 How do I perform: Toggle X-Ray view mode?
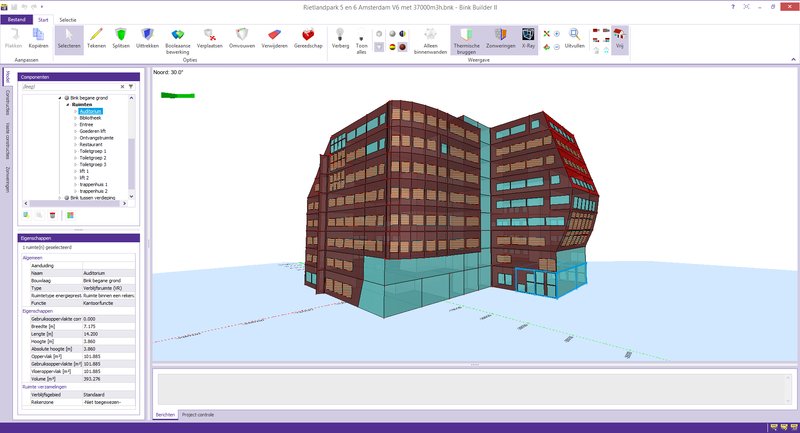(x=528, y=39)
